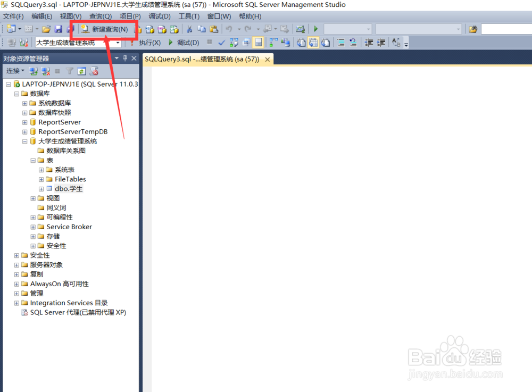This screenshot has height=392, width=532.
Task: Collapse the 大学生成绩管理系统 database node
Action: pyautogui.click(x=25, y=141)
